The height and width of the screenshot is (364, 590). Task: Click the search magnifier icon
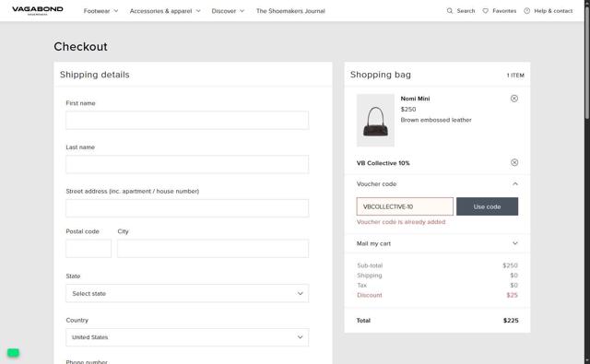pos(450,11)
